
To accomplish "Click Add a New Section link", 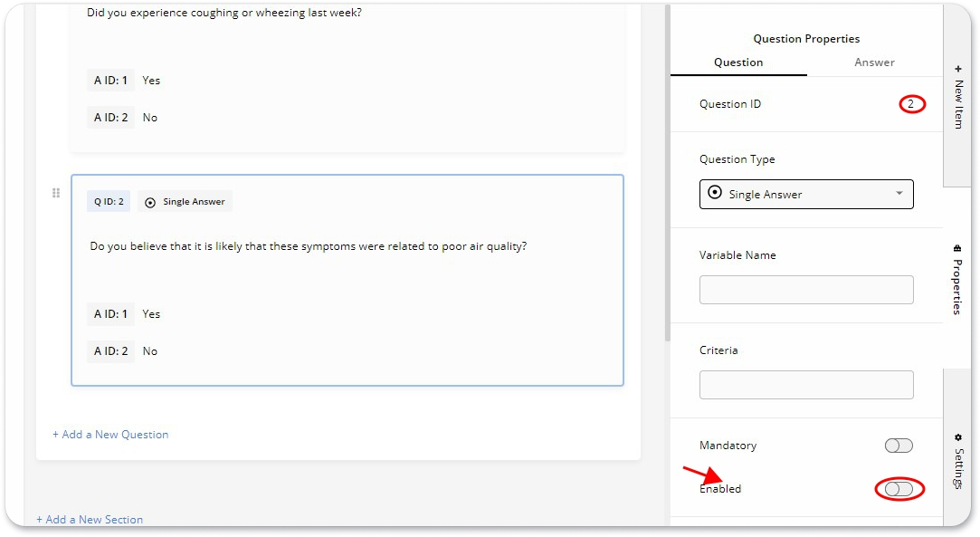I will pos(90,519).
